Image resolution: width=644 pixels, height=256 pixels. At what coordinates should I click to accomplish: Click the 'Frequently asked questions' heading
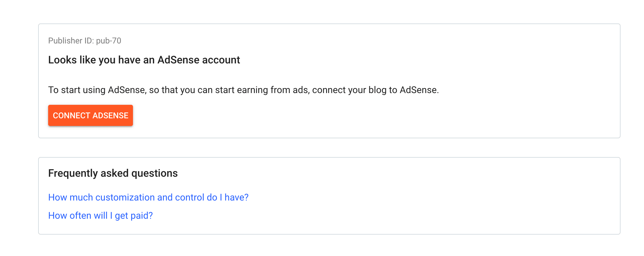coord(113,173)
